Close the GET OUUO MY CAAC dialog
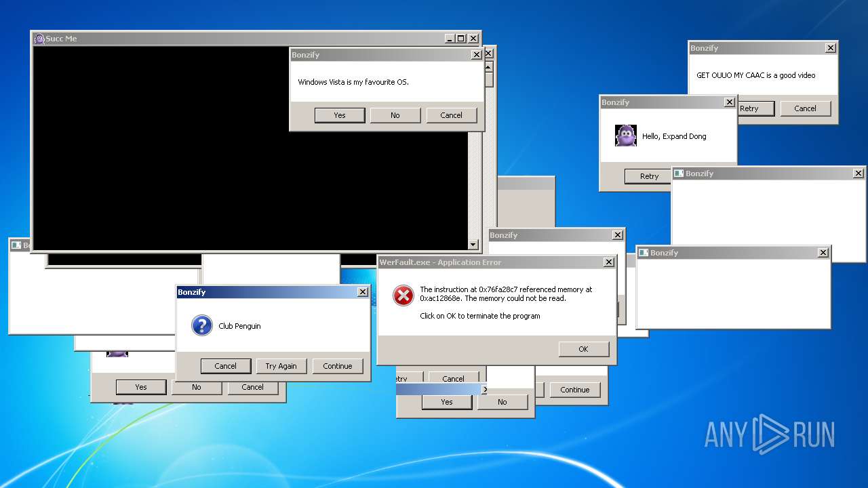 coord(831,48)
